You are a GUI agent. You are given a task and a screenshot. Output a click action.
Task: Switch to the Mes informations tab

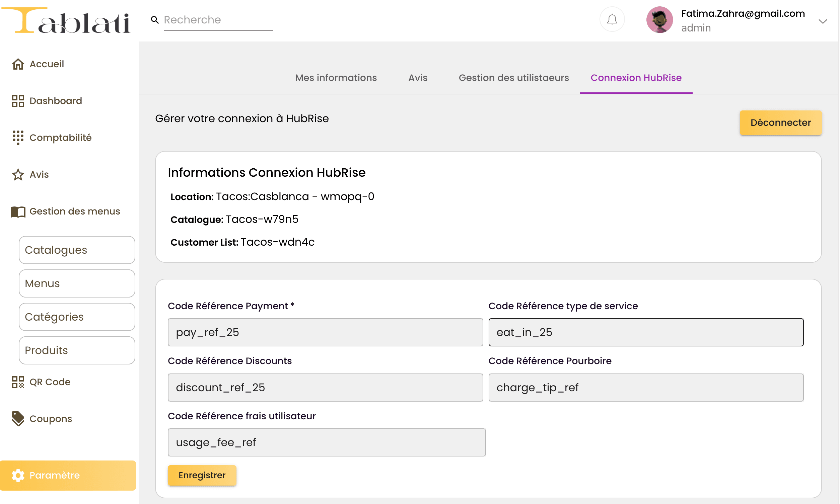(336, 78)
